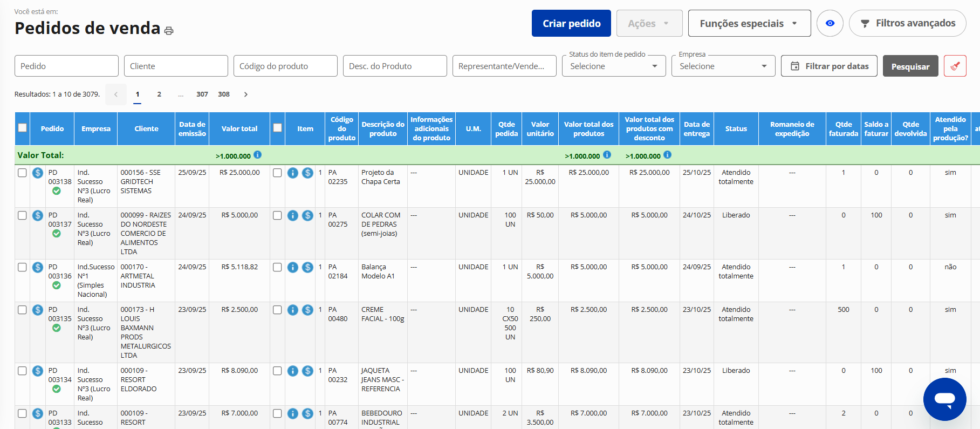Select the checkbox for order PD 003136
Viewport: 980px width, 429px height.
pos(22,267)
